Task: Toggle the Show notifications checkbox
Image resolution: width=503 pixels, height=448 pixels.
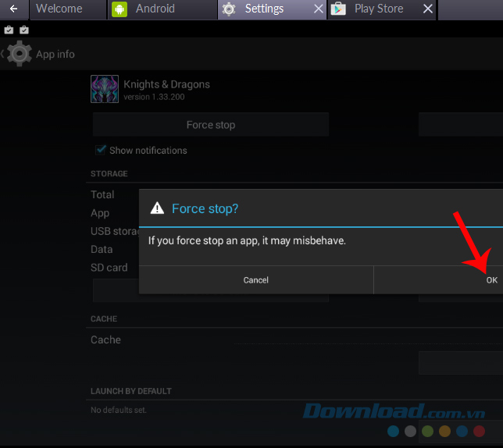Action: tap(101, 150)
